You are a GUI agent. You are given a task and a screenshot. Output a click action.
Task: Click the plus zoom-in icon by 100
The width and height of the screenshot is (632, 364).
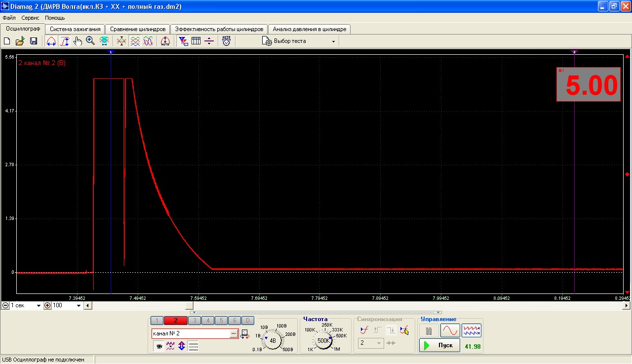click(x=47, y=306)
